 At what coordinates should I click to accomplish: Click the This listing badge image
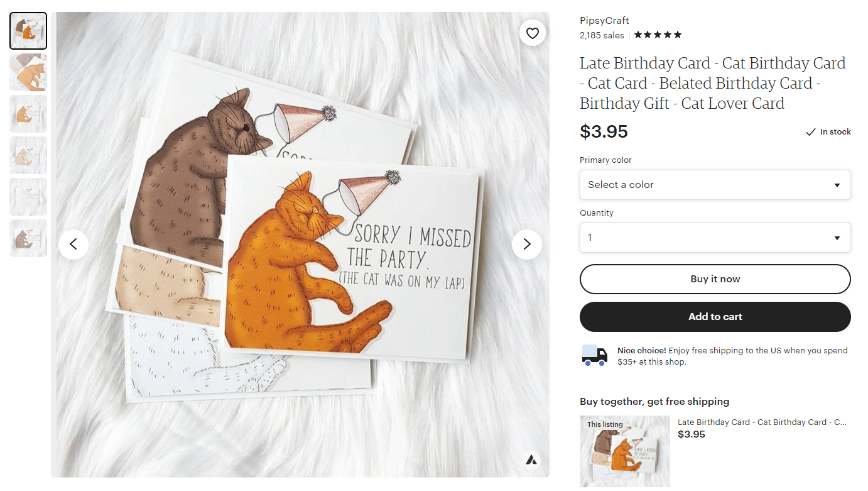tap(624, 451)
